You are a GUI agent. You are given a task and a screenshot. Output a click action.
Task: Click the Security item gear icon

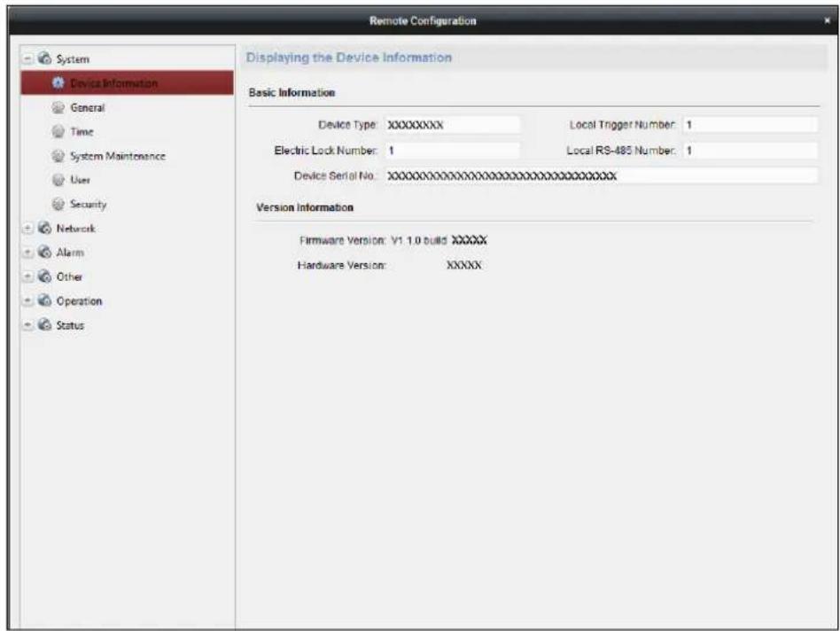tap(58, 204)
